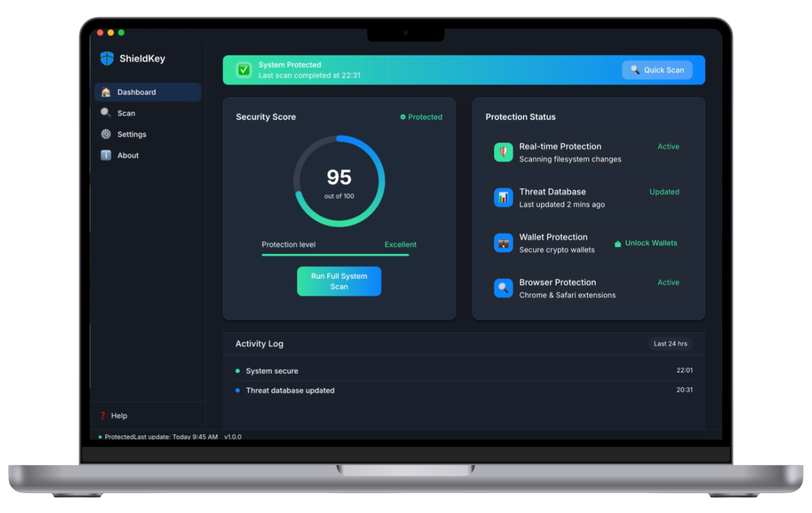Start a Quick Scan

pyautogui.click(x=657, y=70)
